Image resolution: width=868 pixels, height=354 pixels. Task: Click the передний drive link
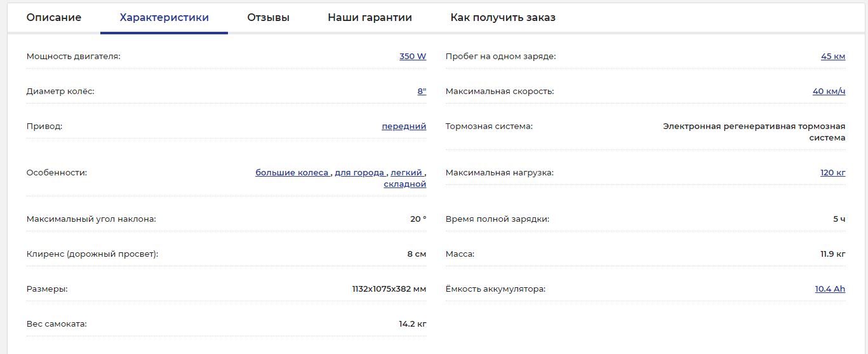coord(404,126)
